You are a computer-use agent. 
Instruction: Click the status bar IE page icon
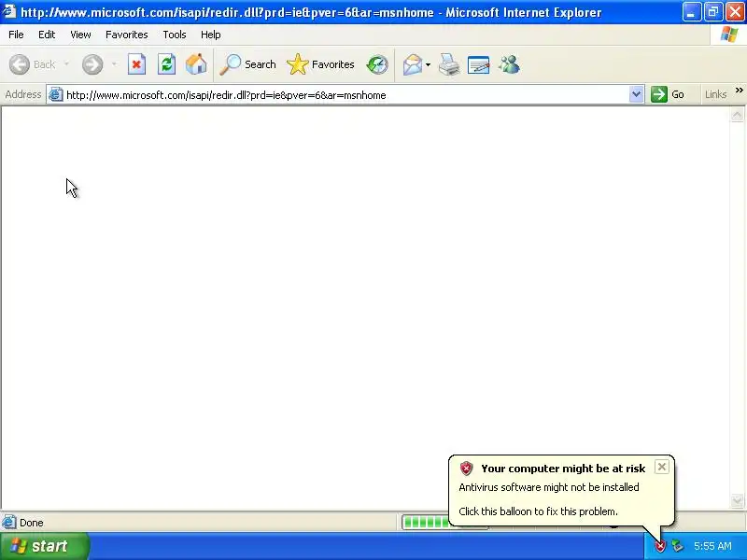9,523
